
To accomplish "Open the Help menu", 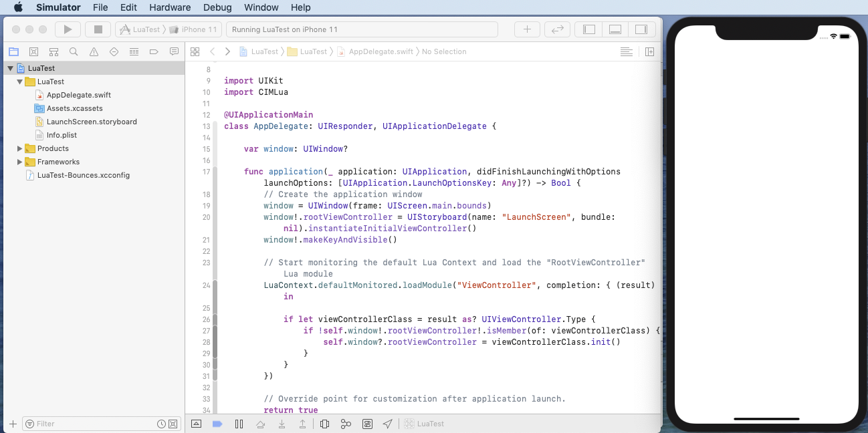I will coord(301,7).
